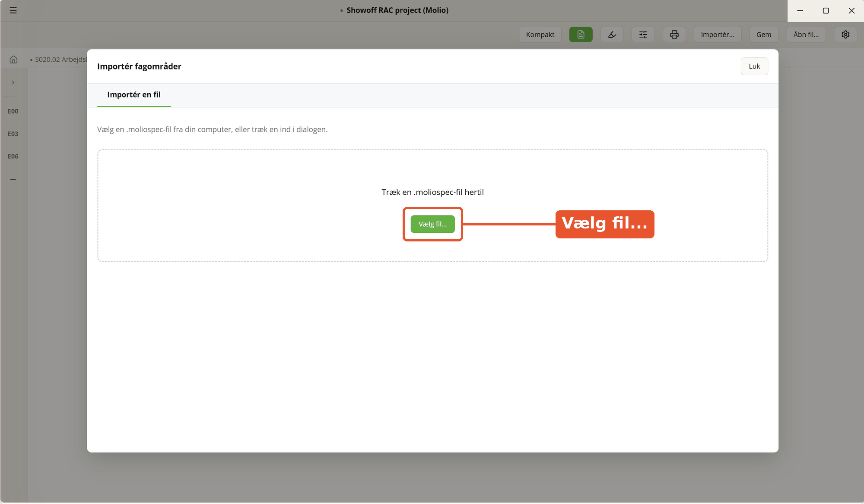
Task: Click the green Vælg fil... button
Action: click(432, 224)
